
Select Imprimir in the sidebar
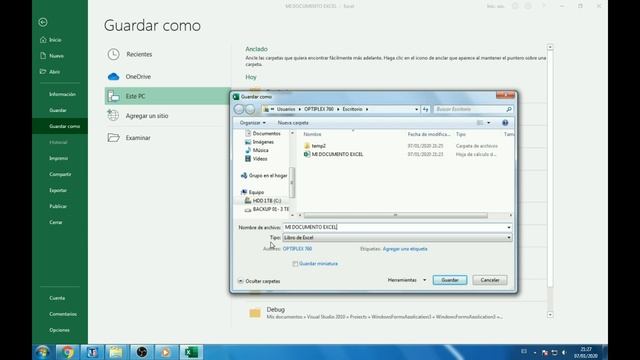pos(58,158)
